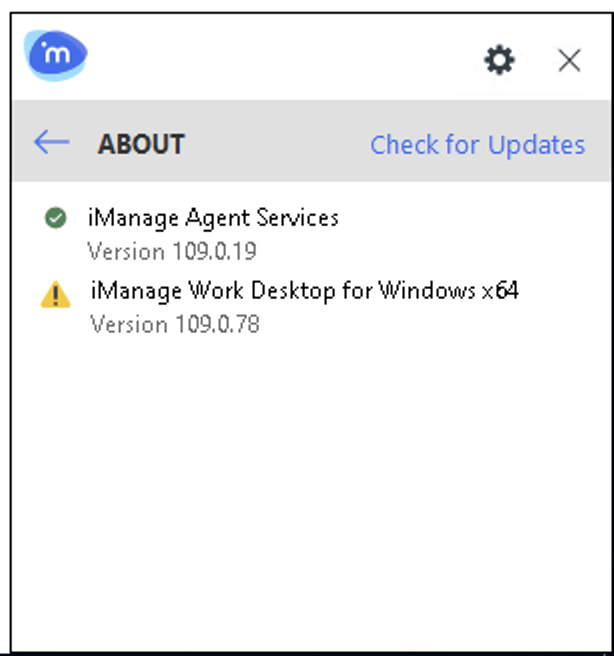Viewport: 614px width, 656px height.
Task: Click the word Version under Work Desktop
Action: tap(129, 324)
